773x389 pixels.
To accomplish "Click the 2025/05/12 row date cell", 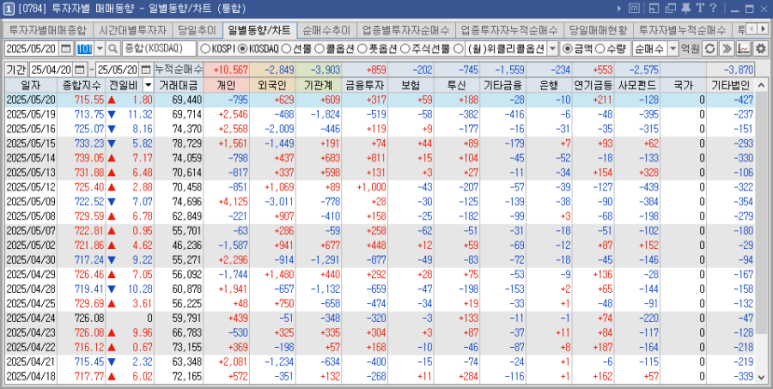I will click(30, 187).
